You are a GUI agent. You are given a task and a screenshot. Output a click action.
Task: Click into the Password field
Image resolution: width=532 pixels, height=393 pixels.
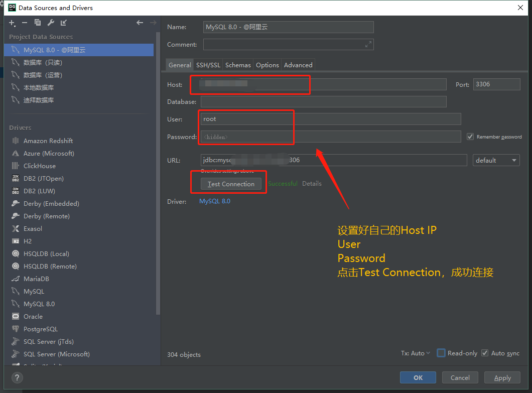point(331,137)
